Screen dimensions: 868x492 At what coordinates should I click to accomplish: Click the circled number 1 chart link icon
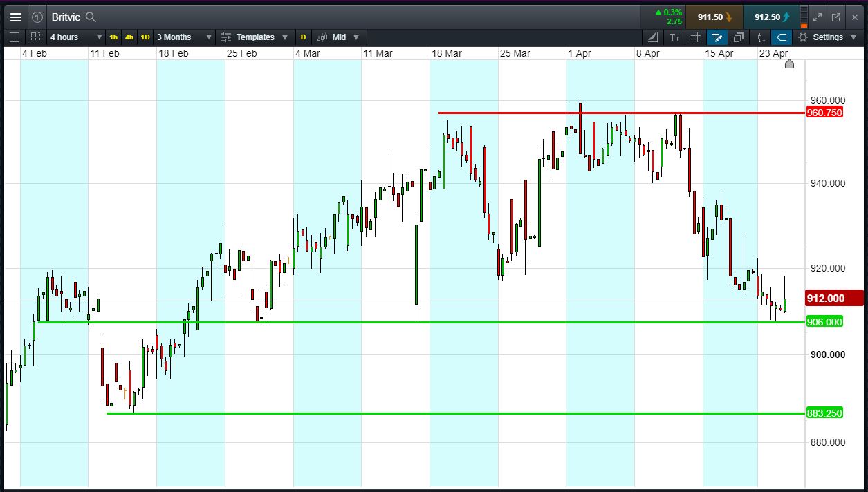pyautogui.click(x=37, y=17)
